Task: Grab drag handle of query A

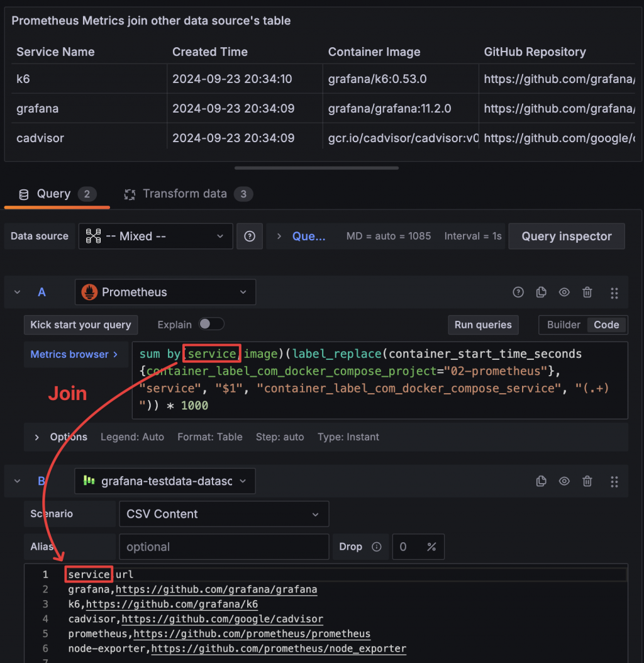Action: click(x=614, y=293)
